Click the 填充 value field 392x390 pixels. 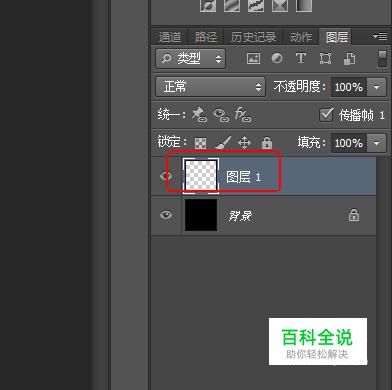[x=349, y=143]
